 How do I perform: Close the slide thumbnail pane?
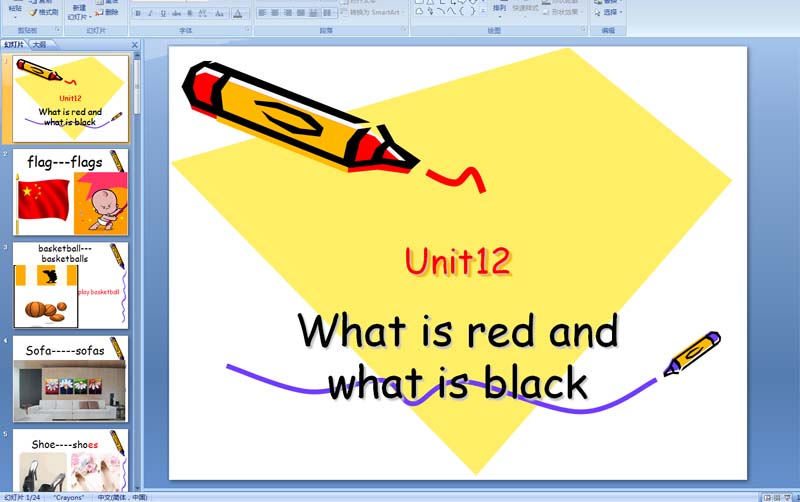point(135,45)
